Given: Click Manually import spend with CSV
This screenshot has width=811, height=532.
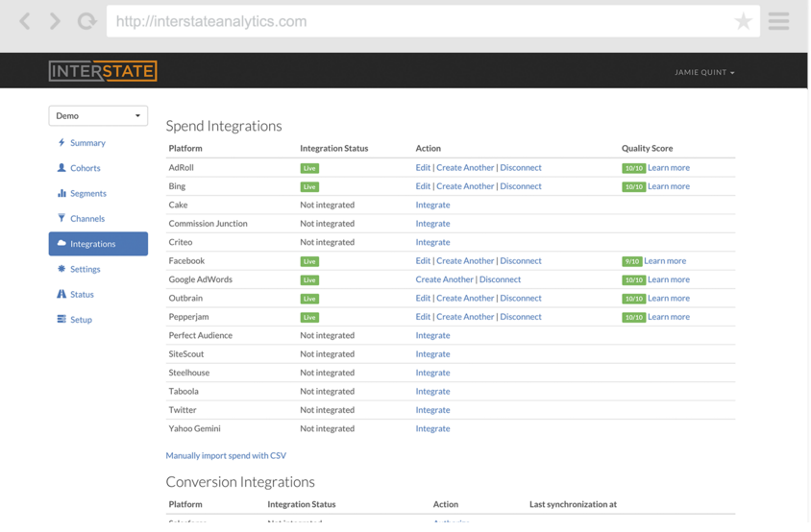Looking at the screenshot, I should [226, 456].
